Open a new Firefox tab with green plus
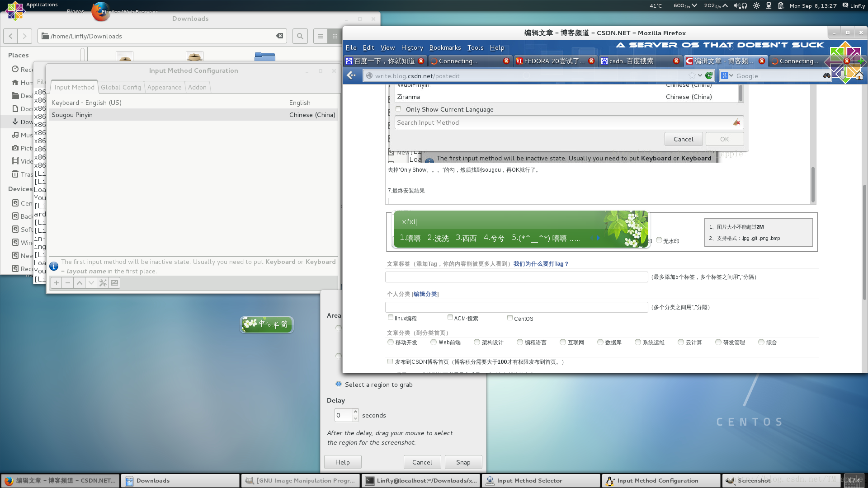 (860, 61)
